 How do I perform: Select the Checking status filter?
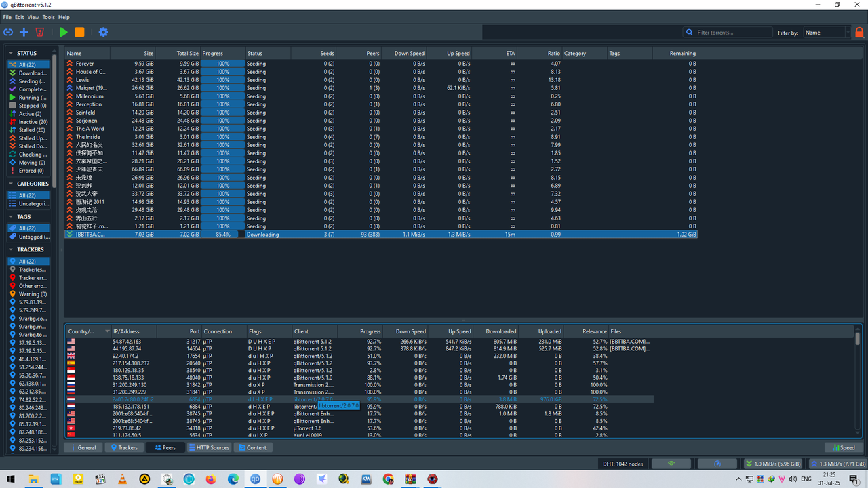[28, 155]
